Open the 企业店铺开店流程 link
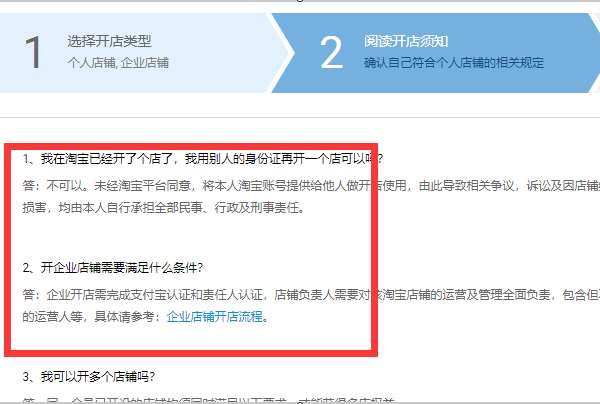 pos(215,316)
